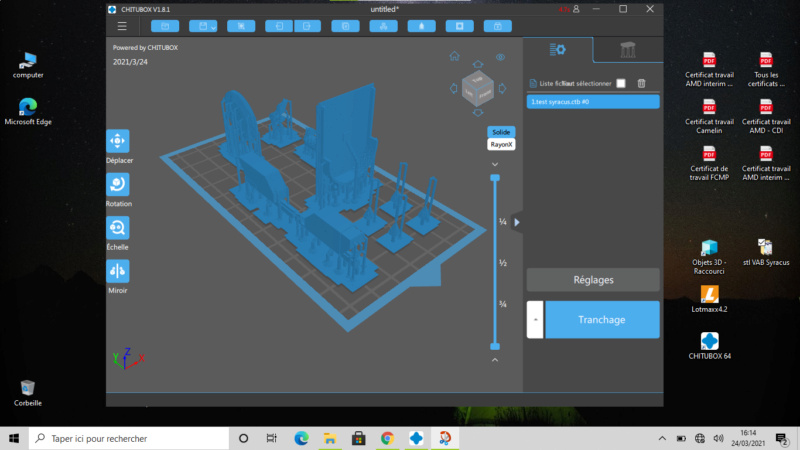800x450 pixels.
Task: Click the ½ mark on layer slider
Action: (503, 263)
